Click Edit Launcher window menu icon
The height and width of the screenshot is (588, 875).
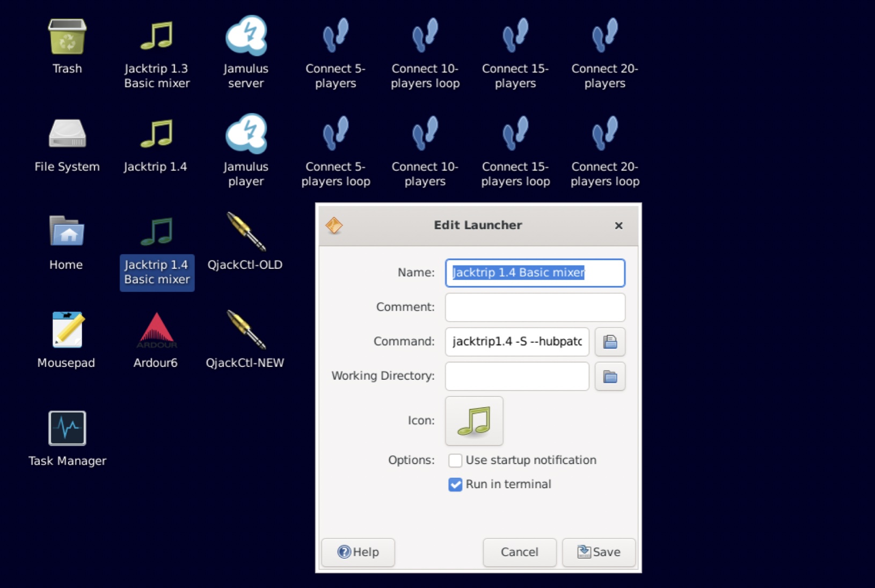tap(334, 225)
